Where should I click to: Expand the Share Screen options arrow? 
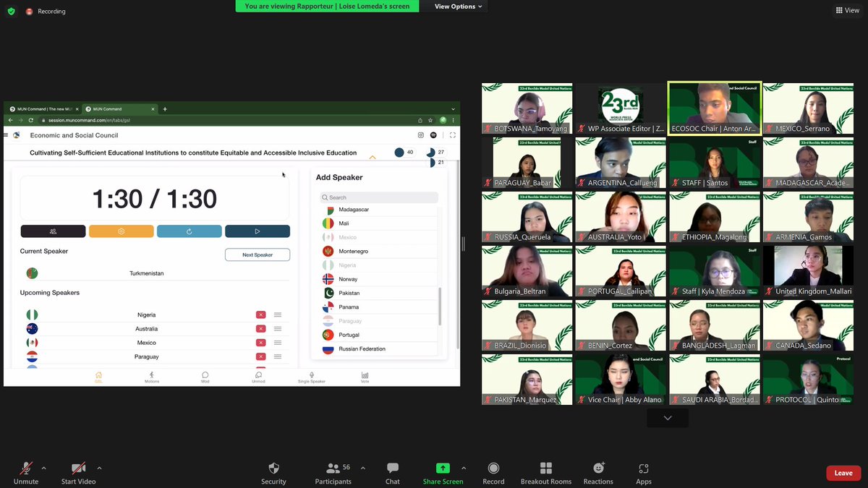pyautogui.click(x=464, y=468)
